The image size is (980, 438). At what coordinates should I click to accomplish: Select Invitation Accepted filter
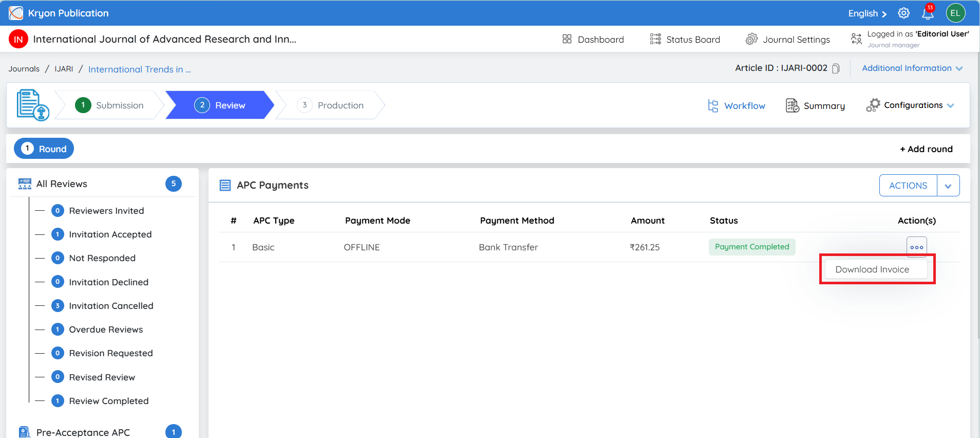[x=110, y=234]
